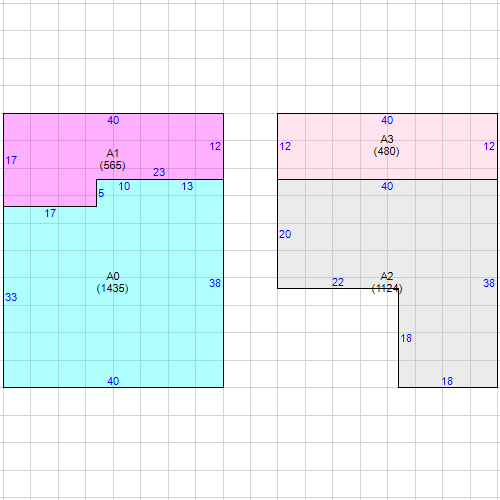500x500 pixels.
Task: Select the 22 dimension label in A2
Action: 338,282
